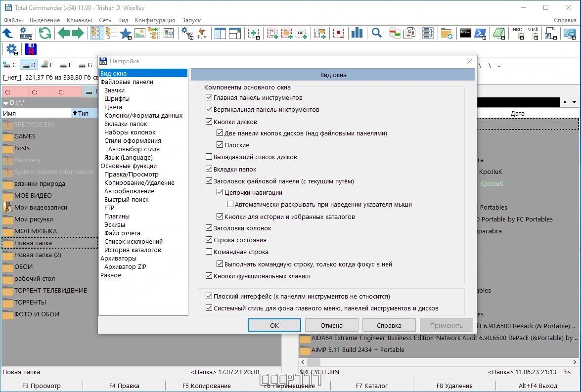Image resolution: width=581 pixels, height=392 pixels.
Task: Click the 'Отмена' button
Action: 332,325
